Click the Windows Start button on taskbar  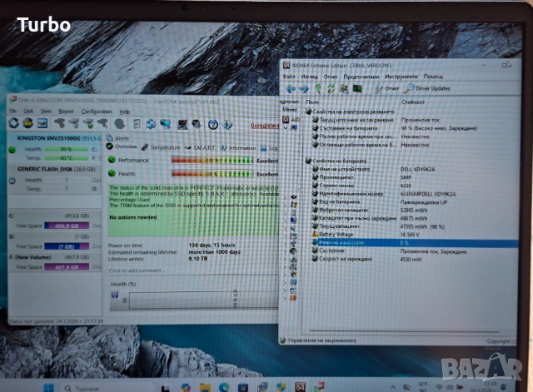coord(48,388)
